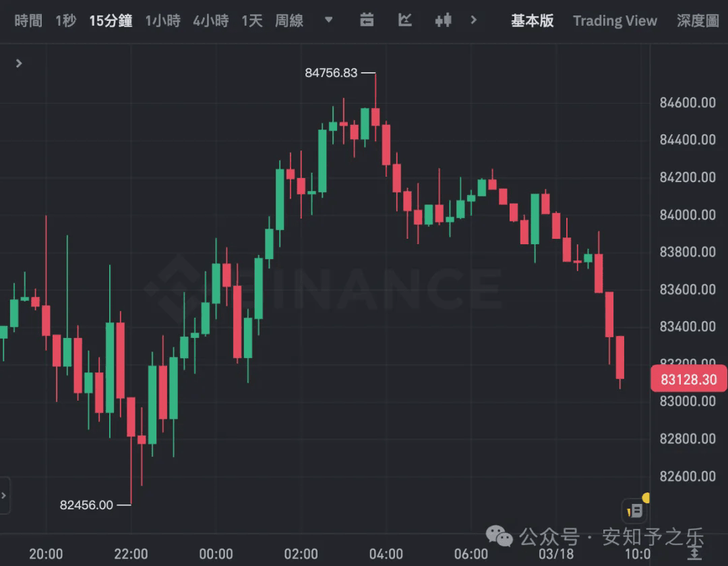Click the current price label 83128.30

(x=688, y=379)
